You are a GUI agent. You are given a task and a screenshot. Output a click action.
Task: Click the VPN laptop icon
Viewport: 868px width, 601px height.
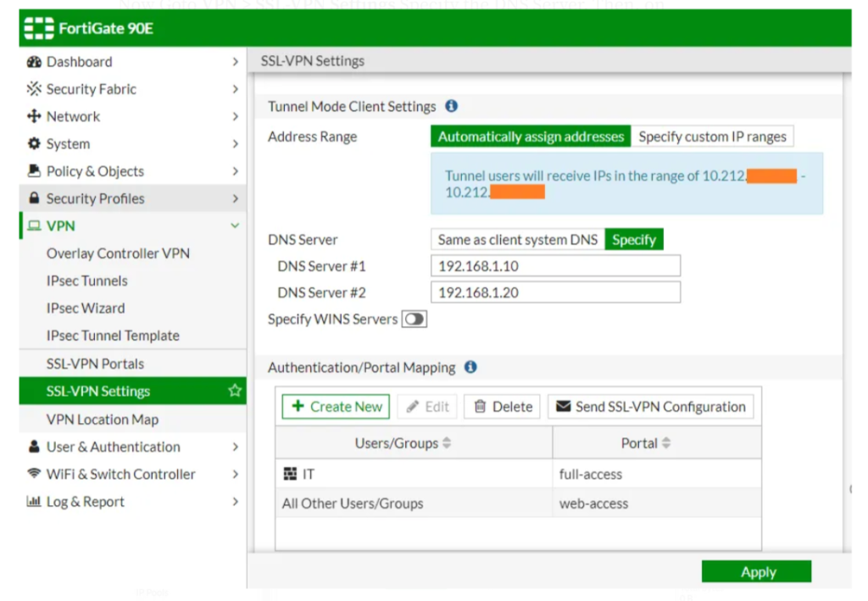tap(34, 225)
